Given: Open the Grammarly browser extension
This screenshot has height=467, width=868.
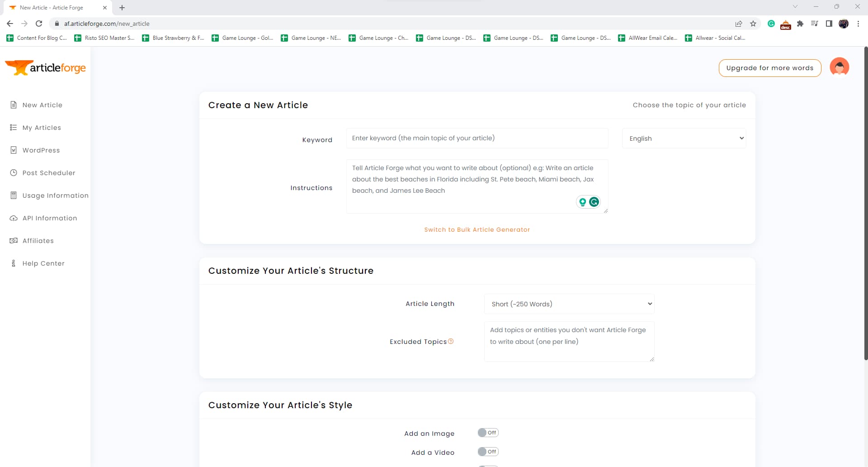Looking at the screenshot, I should (x=771, y=24).
